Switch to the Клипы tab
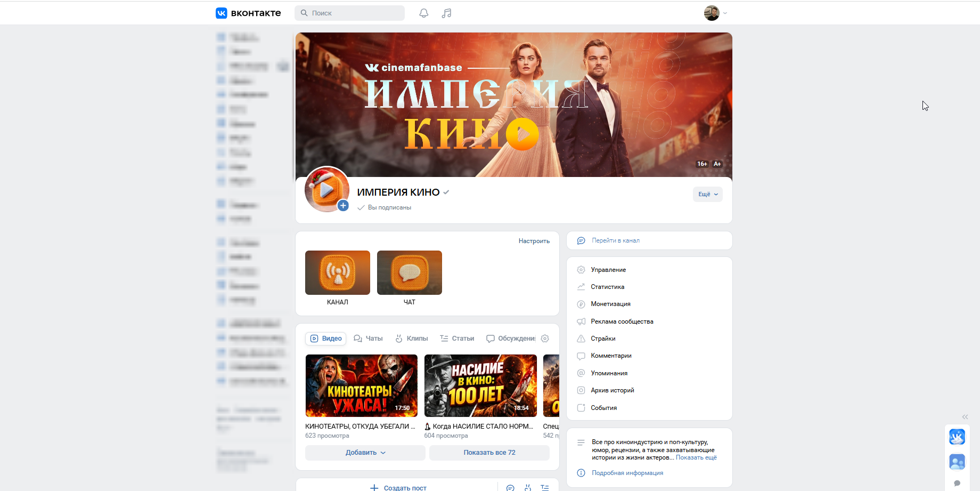This screenshot has width=980, height=491. coord(411,339)
